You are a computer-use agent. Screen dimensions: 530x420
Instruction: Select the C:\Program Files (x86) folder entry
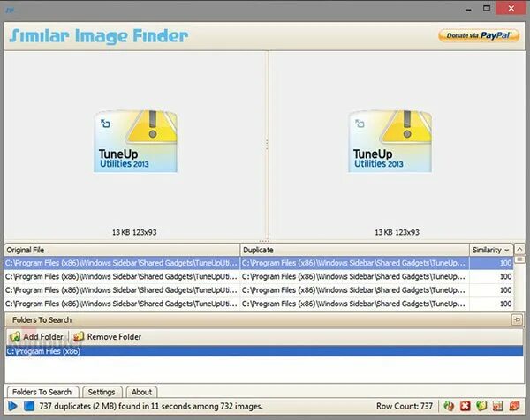coord(264,351)
